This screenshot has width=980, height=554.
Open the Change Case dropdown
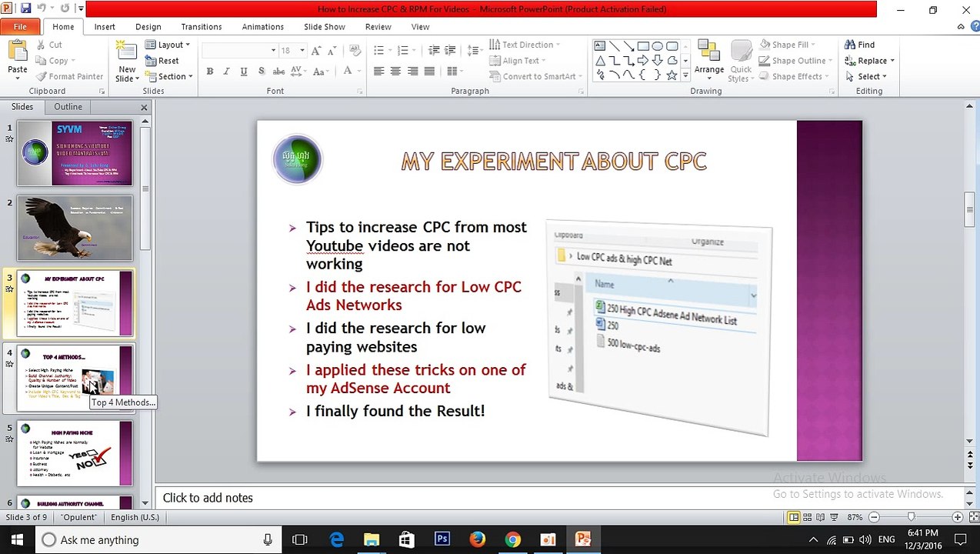(322, 72)
